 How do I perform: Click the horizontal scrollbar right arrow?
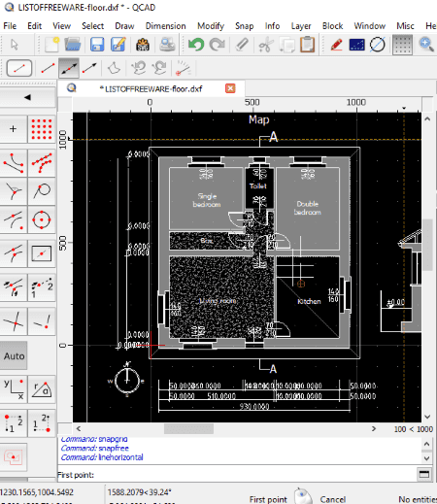point(374,428)
